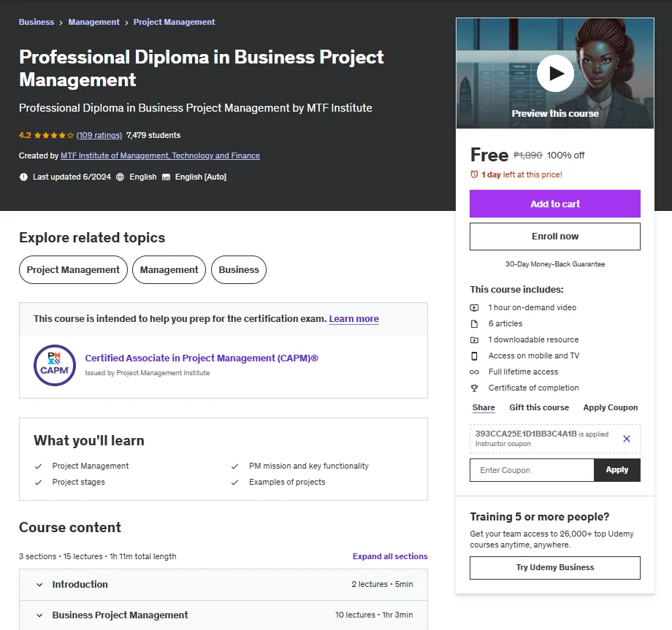Image resolution: width=672 pixels, height=630 pixels.
Task: Click the '7,479 students' text
Action: [153, 135]
